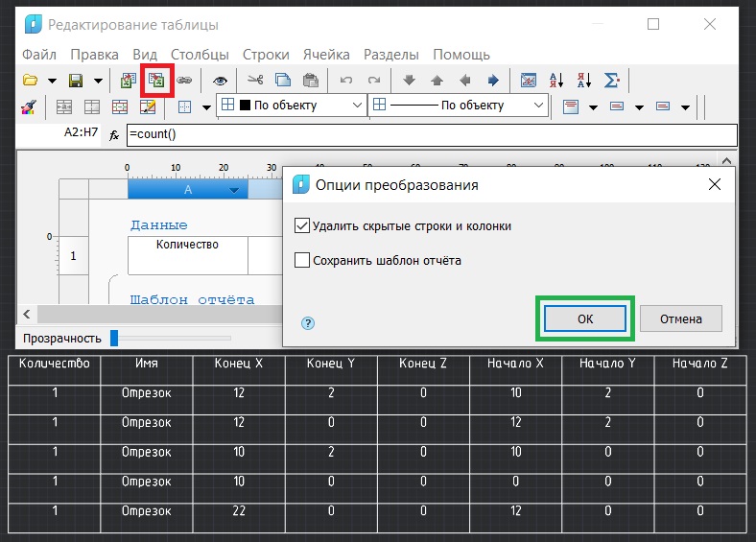Click the sort ascending А-Я icon
The height and width of the screenshot is (542, 756).
coord(556,81)
